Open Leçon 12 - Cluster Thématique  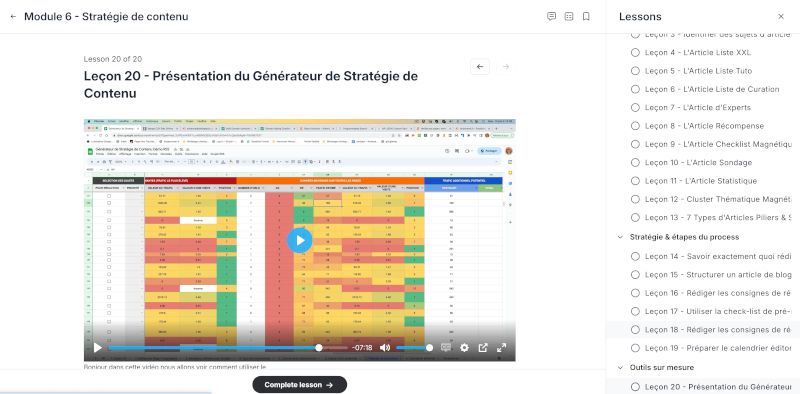tap(718, 200)
